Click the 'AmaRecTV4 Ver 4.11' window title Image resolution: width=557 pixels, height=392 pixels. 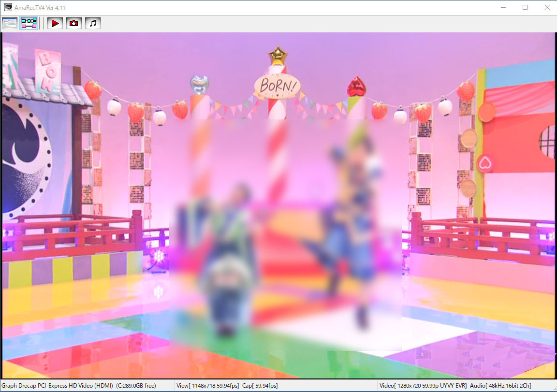point(40,7)
